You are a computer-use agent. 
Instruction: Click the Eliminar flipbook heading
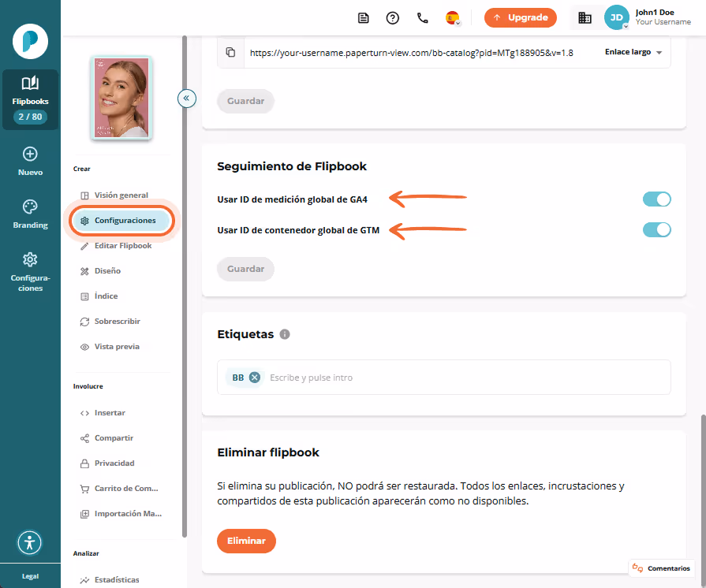268,452
